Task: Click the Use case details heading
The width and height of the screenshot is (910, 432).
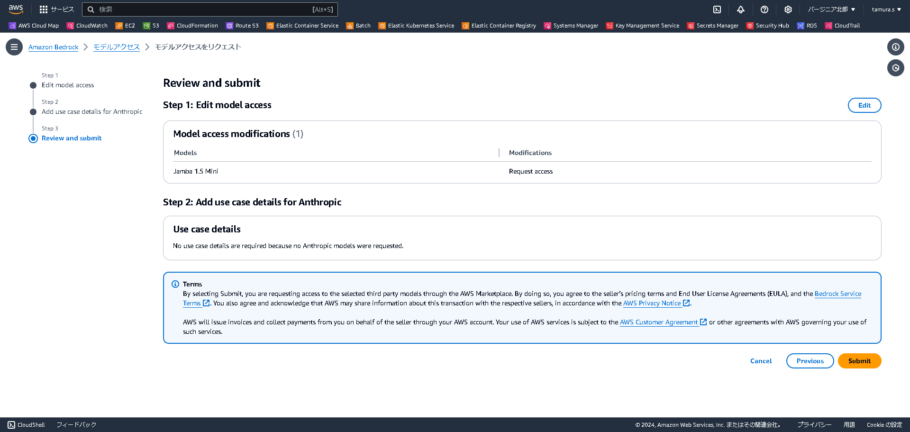Action: pos(207,229)
